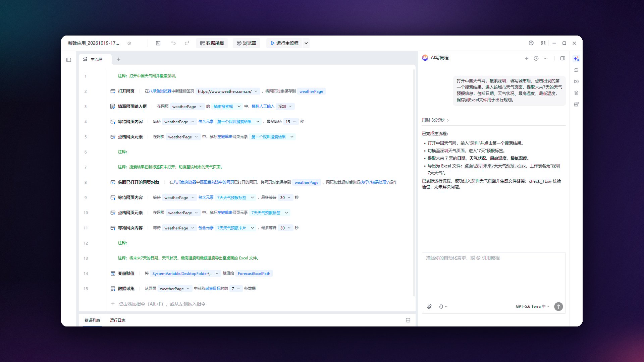Expand the 用时 3分9秒 details chevron
The width and height of the screenshot is (644, 362).
click(448, 120)
